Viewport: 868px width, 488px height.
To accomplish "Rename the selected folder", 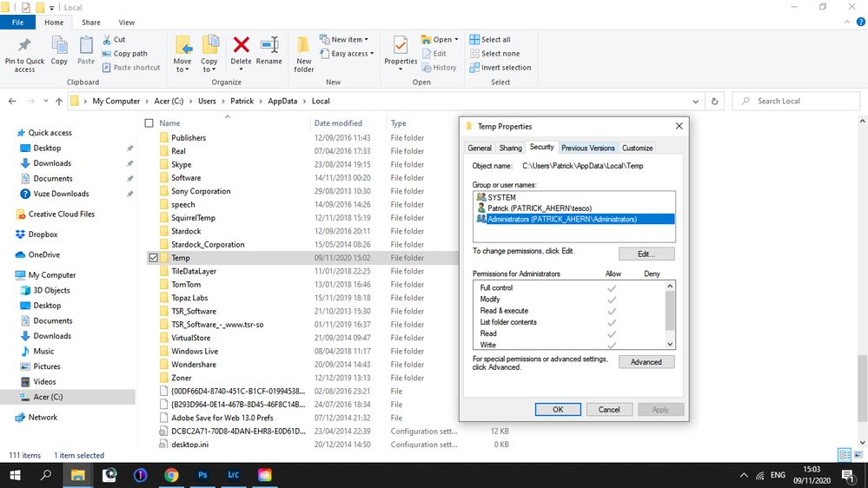I will coord(269,51).
